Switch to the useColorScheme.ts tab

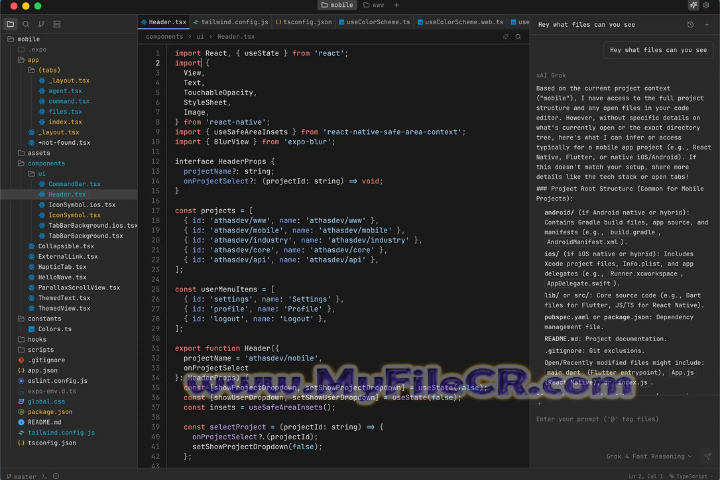click(x=374, y=22)
